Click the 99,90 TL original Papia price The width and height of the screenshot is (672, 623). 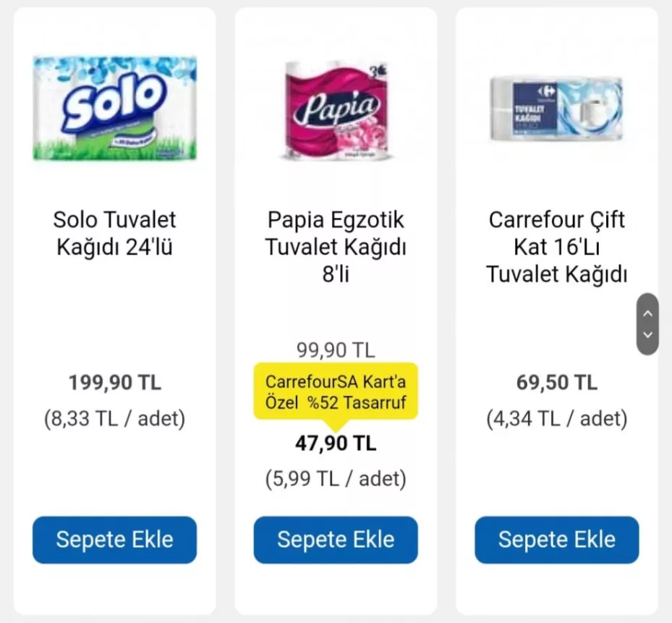[336, 351]
